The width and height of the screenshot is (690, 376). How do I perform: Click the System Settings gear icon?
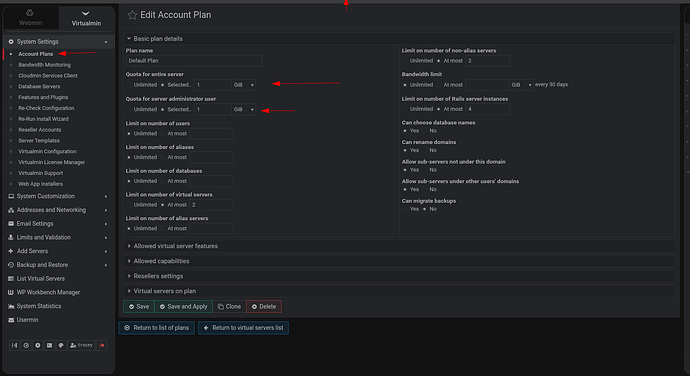tap(11, 41)
